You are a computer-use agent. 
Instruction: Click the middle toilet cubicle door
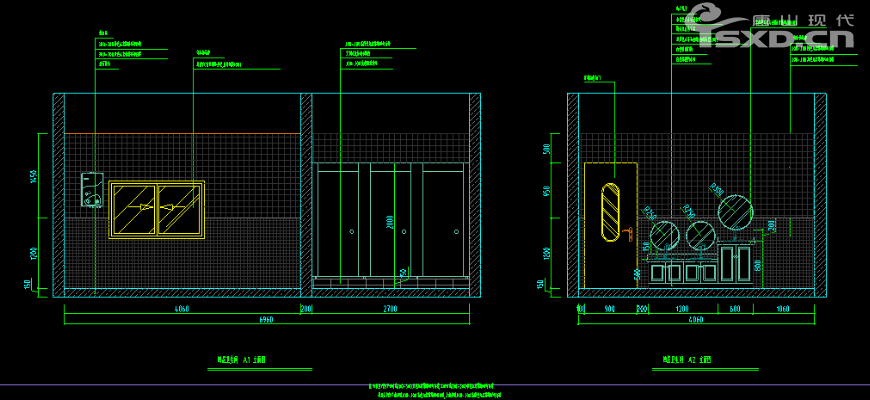click(x=390, y=223)
